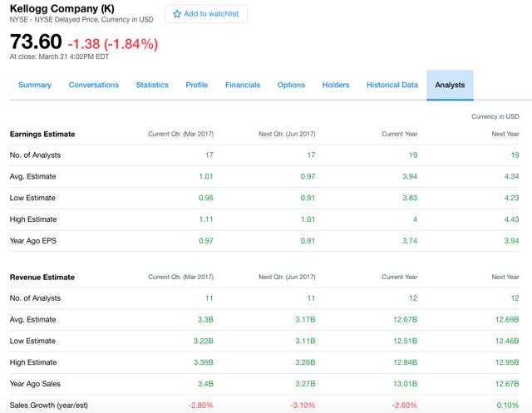Image resolution: width=532 pixels, height=413 pixels.
Task: Select Year Ago Sales value 13.01B
Action: pos(406,384)
